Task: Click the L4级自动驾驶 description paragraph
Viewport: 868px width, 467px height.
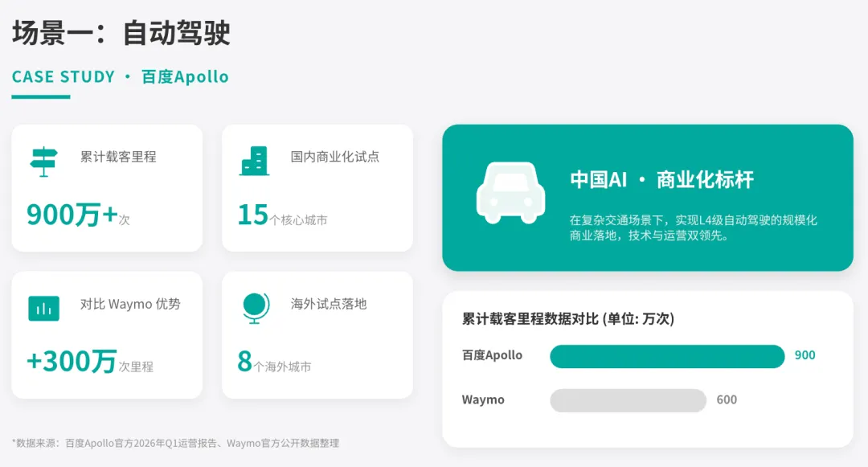Action: [693, 227]
